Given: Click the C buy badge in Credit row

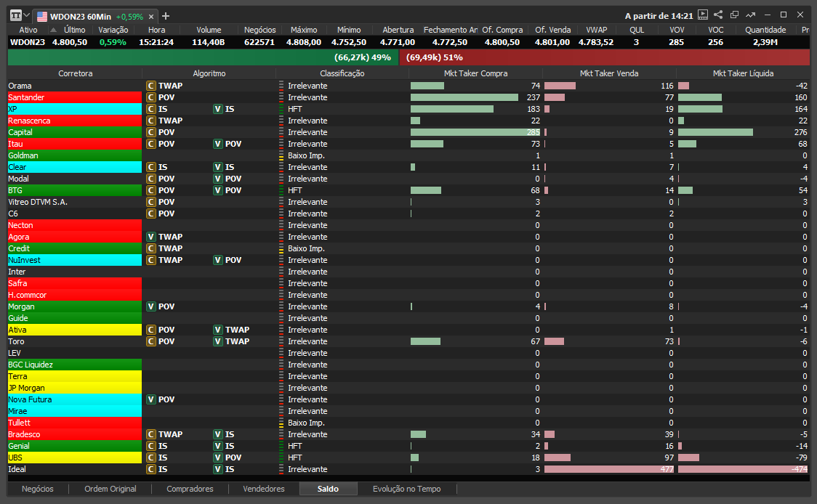Looking at the screenshot, I should 151,248.
